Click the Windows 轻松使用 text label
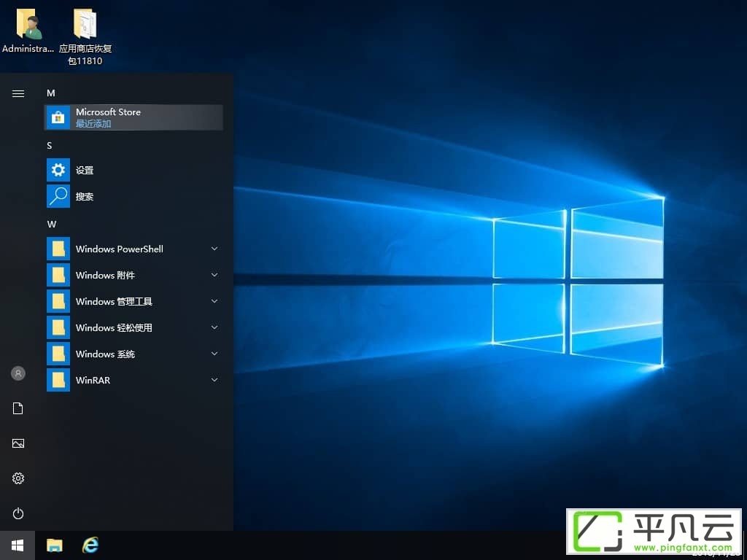This screenshot has width=747, height=560. (114, 327)
